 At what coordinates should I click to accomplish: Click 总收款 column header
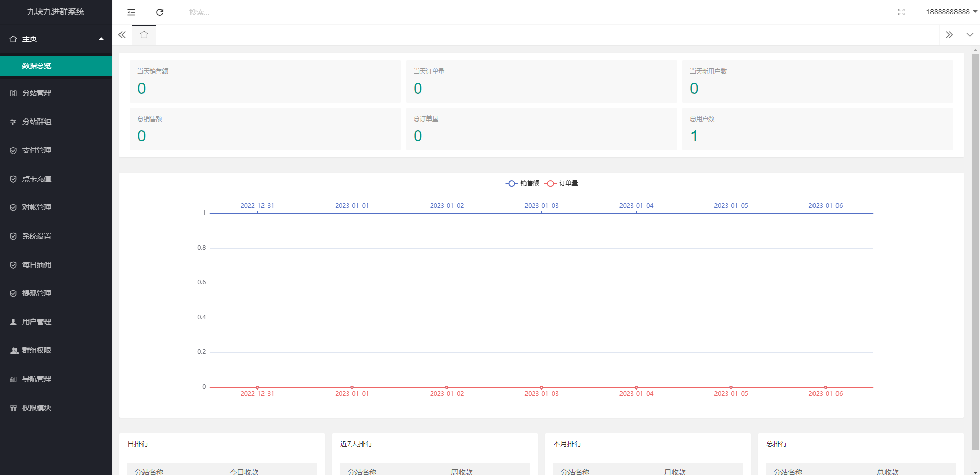888,471
